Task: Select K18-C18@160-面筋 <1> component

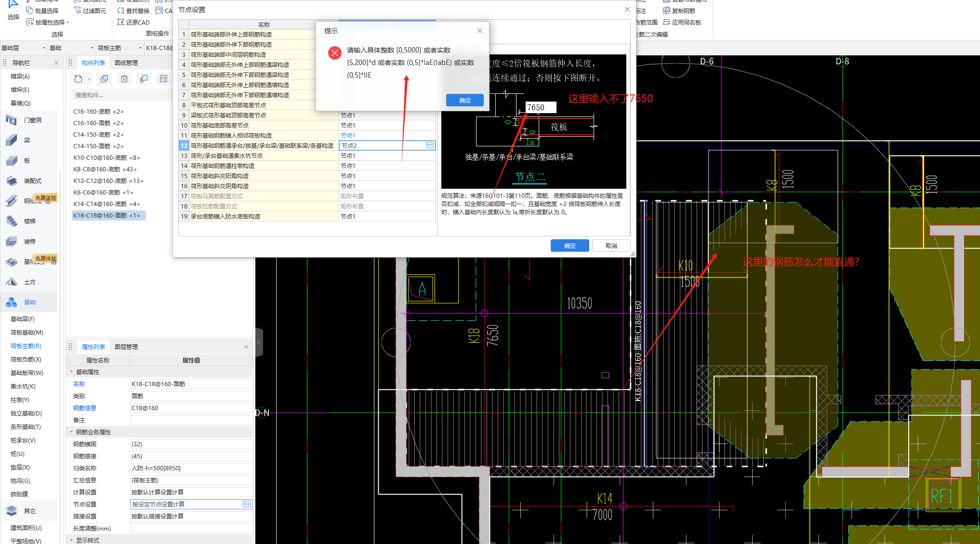Action: click(108, 215)
